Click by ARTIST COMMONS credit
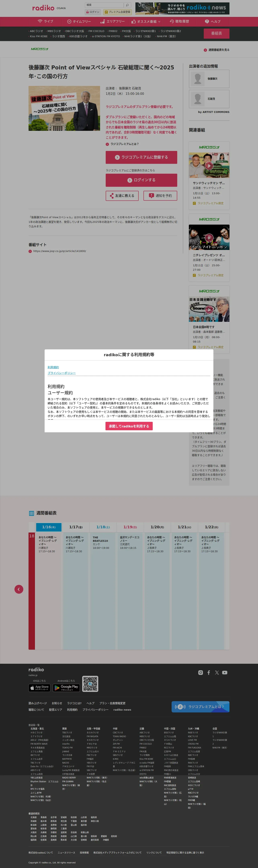 (214, 112)
